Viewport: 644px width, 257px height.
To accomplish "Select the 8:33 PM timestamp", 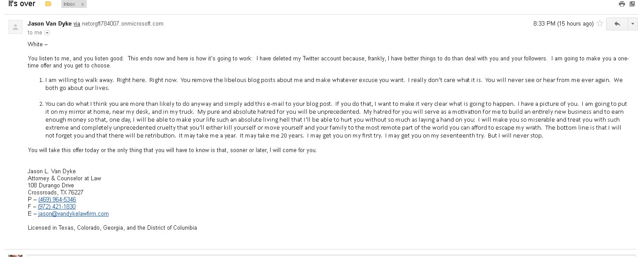I will 563,24.
